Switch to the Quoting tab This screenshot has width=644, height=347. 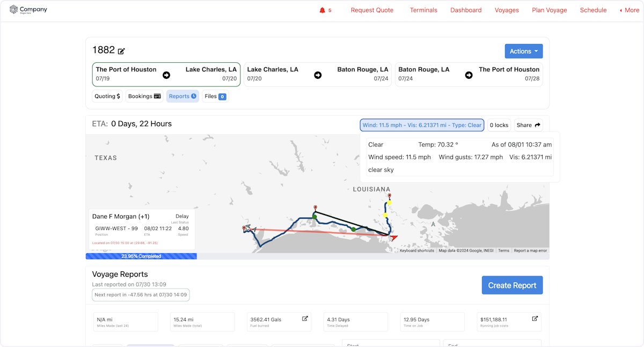(x=107, y=97)
